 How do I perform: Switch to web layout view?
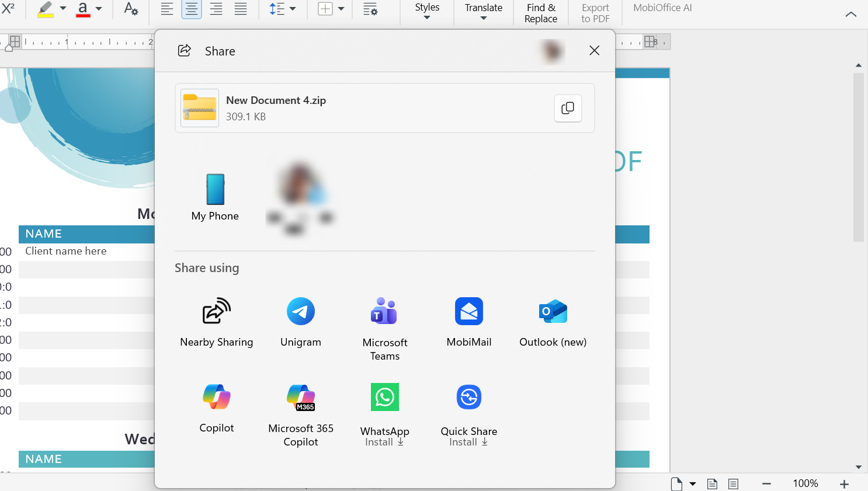pyautogui.click(x=734, y=483)
